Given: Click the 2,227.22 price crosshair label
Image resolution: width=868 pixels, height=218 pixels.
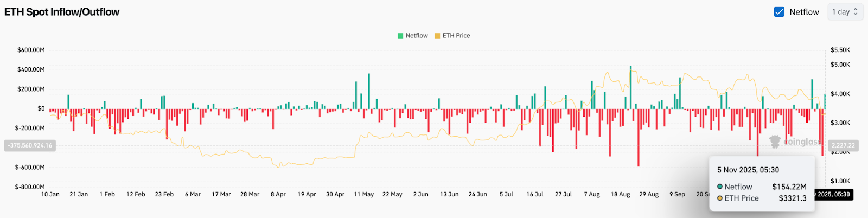Looking at the screenshot, I should pos(843,145).
